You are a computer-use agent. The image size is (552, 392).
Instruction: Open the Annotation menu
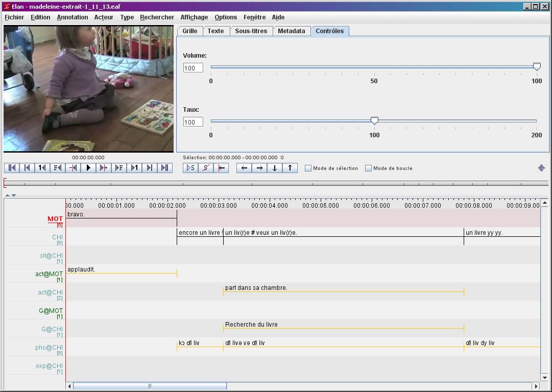(x=73, y=17)
